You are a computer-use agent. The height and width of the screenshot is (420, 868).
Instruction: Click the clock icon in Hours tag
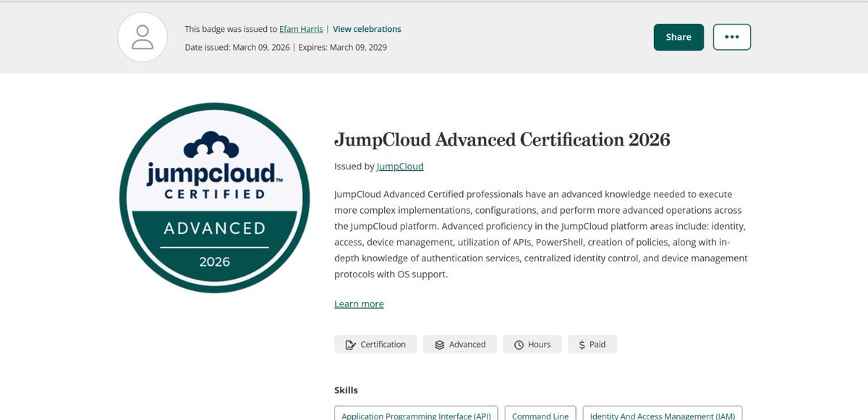[x=519, y=345]
